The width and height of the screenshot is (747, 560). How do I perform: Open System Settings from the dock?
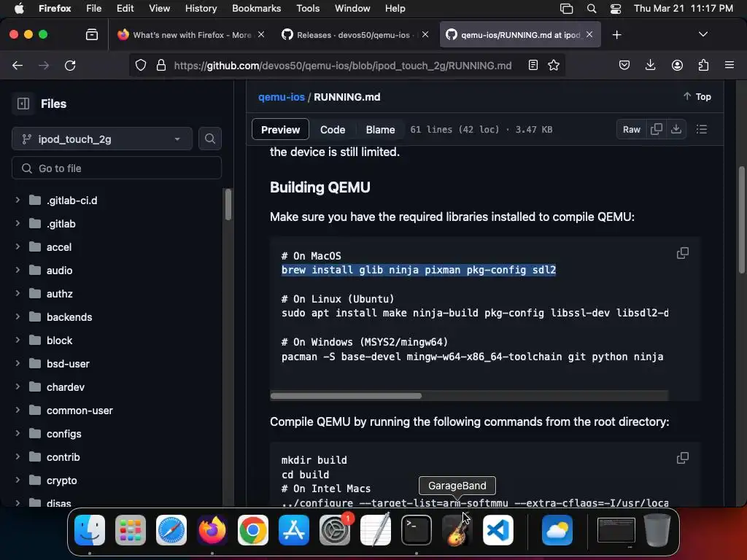(335, 530)
